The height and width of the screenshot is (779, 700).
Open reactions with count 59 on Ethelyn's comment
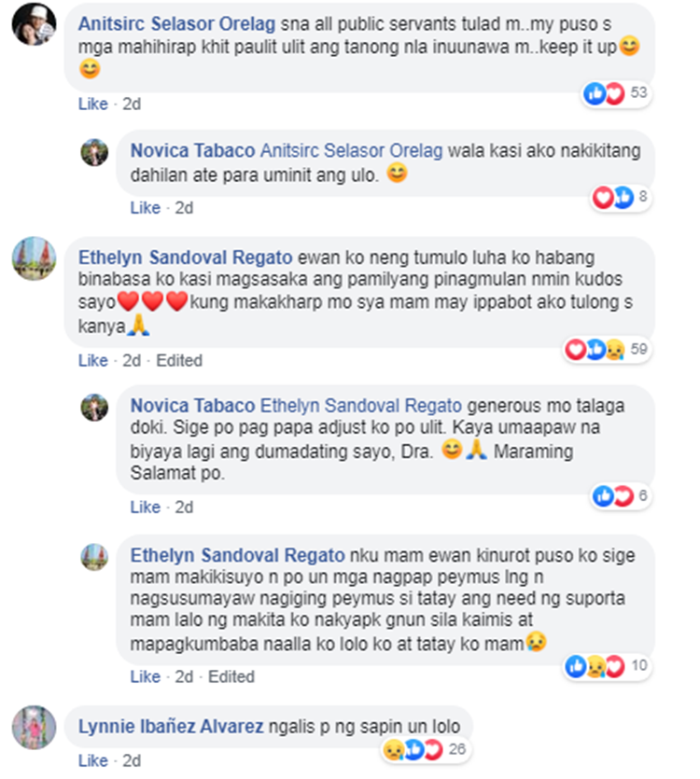pos(607,349)
